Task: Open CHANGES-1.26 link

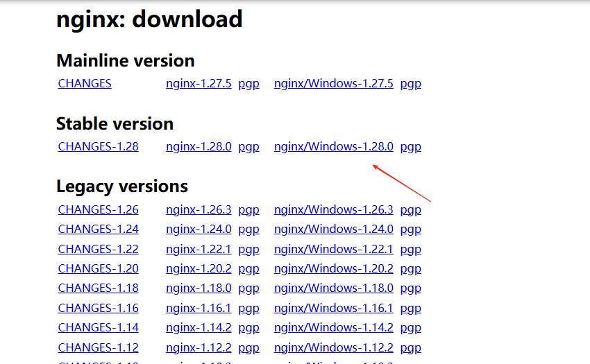Action: tap(98, 209)
